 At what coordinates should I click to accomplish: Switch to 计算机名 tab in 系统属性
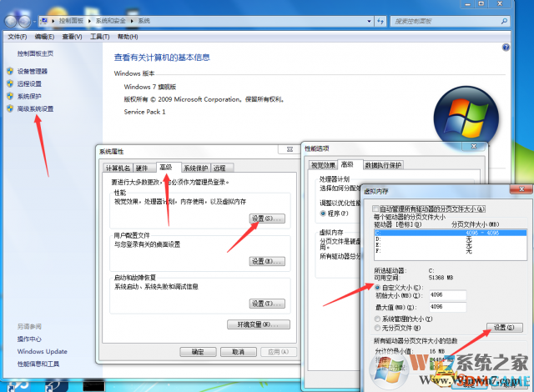click(x=118, y=168)
